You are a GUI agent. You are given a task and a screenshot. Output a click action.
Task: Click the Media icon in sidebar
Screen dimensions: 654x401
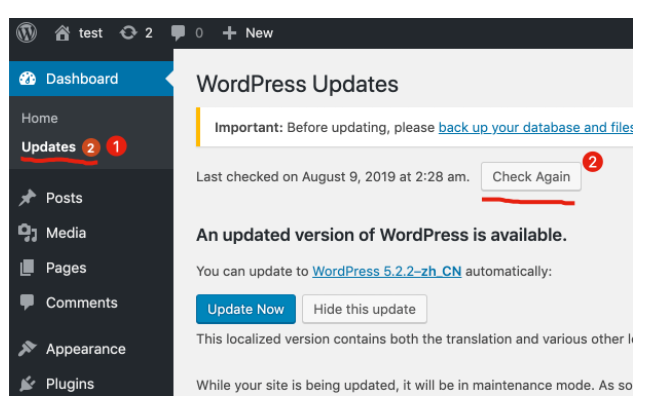[28, 233]
